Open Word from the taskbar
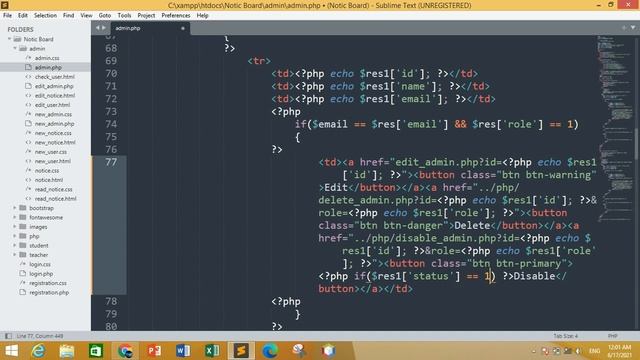Image resolution: width=640 pixels, height=360 pixels. (183, 351)
